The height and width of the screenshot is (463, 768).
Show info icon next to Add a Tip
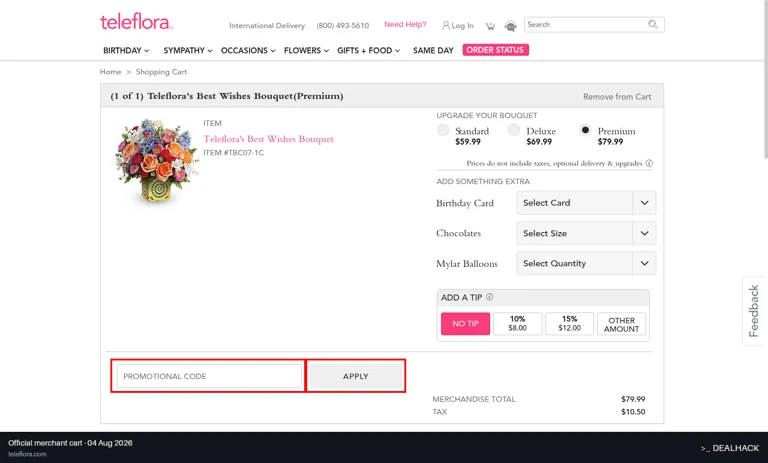pos(489,297)
